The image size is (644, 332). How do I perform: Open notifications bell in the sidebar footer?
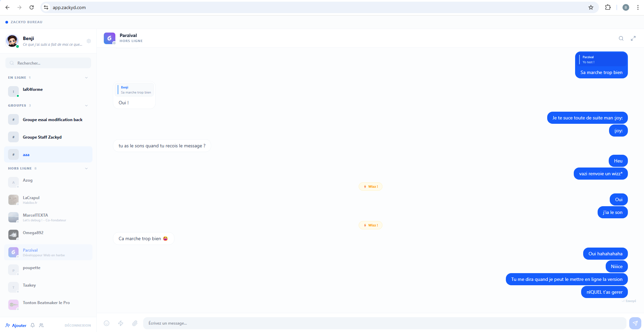pyautogui.click(x=33, y=325)
